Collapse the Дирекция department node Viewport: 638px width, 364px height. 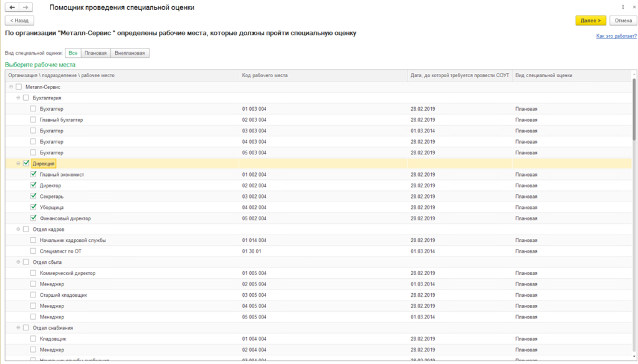tap(18, 163)
